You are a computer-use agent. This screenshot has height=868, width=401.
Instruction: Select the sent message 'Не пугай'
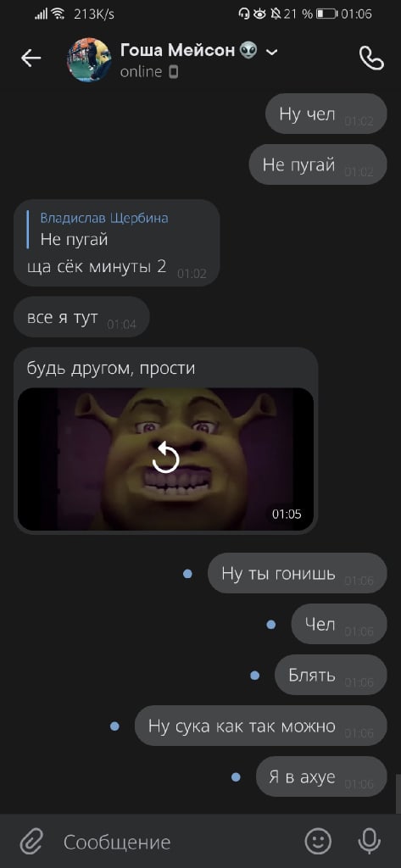[317, 164]
